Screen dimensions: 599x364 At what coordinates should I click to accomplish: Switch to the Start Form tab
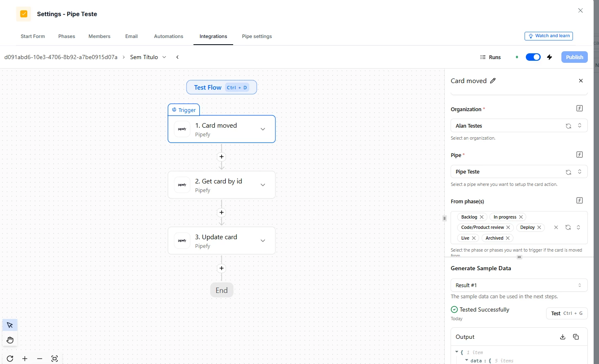(x=33, y=36)
